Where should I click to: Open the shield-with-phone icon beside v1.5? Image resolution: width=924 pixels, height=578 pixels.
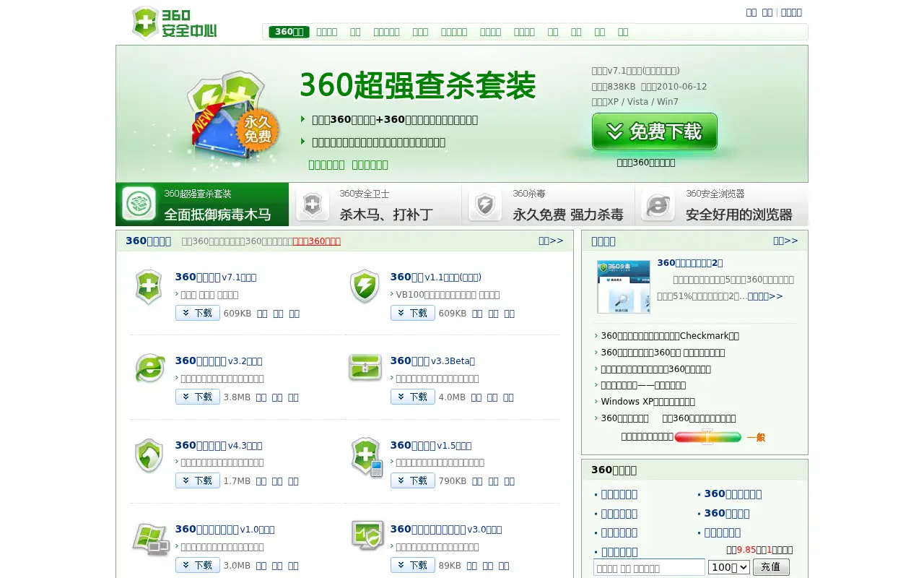[366, 457]
